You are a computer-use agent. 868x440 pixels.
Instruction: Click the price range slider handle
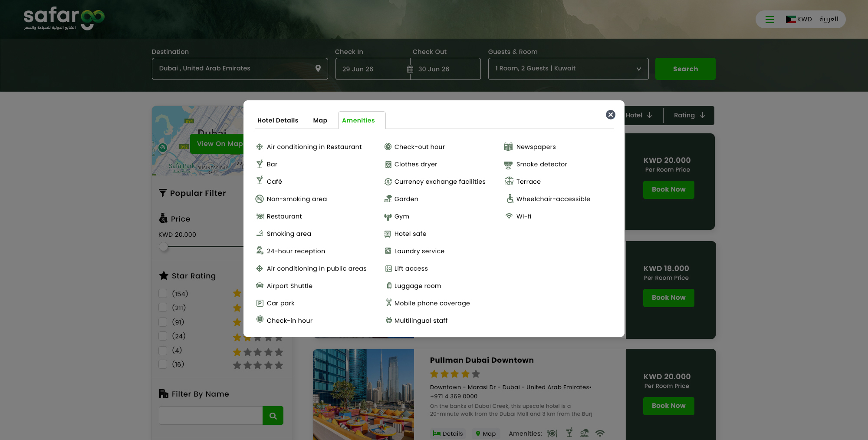(x=164, y=247)
